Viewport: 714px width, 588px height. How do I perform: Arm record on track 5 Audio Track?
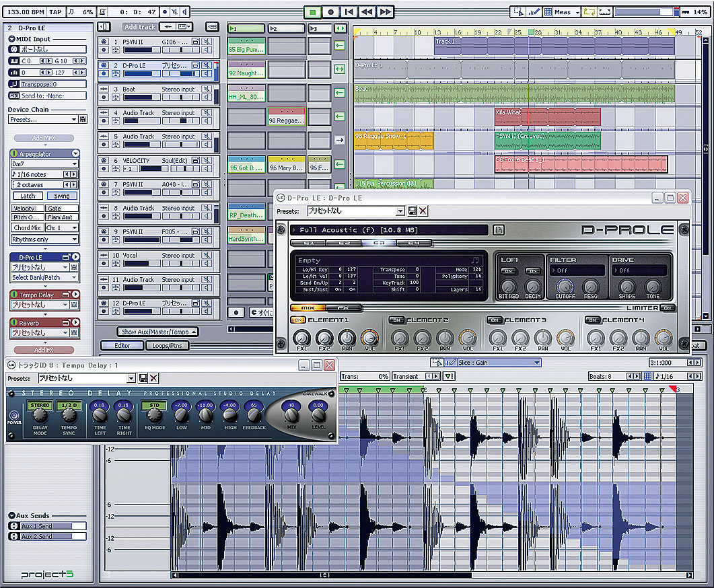click(x=104, y=144)
